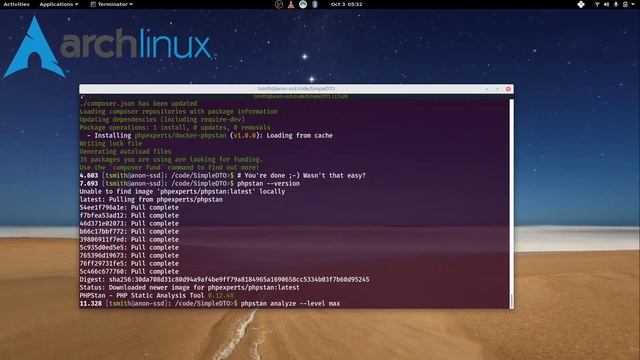The image size is (640, 360).
Task: Minimize the Terminator terminal window
Action: (487, 89)
